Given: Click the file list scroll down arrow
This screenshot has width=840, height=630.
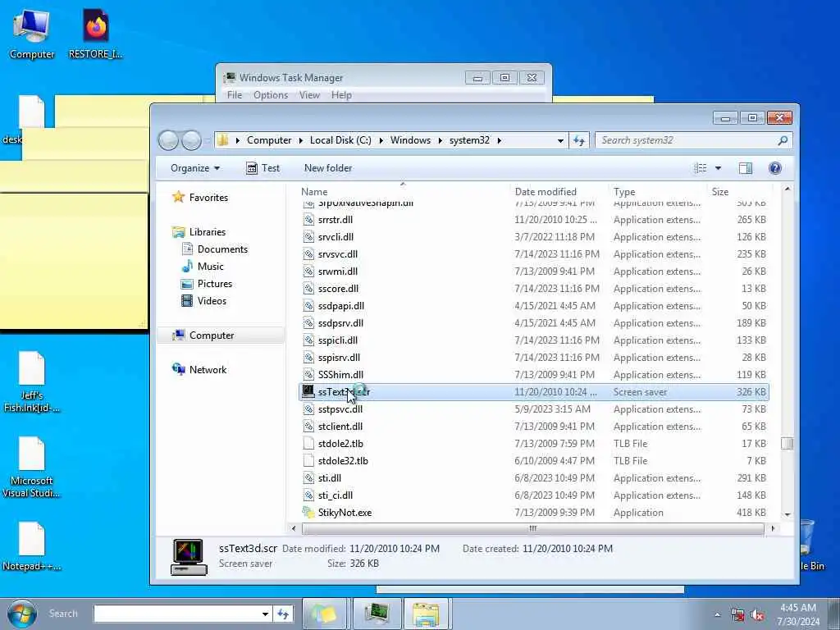Looking at the screenshot, I should tap(787, 514).
